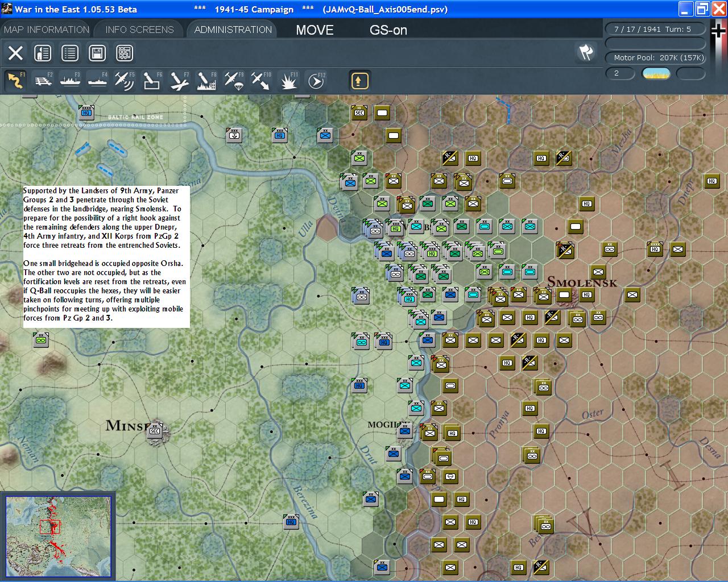Select the HQ counter in the Baltic Rail Zone
The width and height of the screenshot is (728, 582).
(86, 113)
